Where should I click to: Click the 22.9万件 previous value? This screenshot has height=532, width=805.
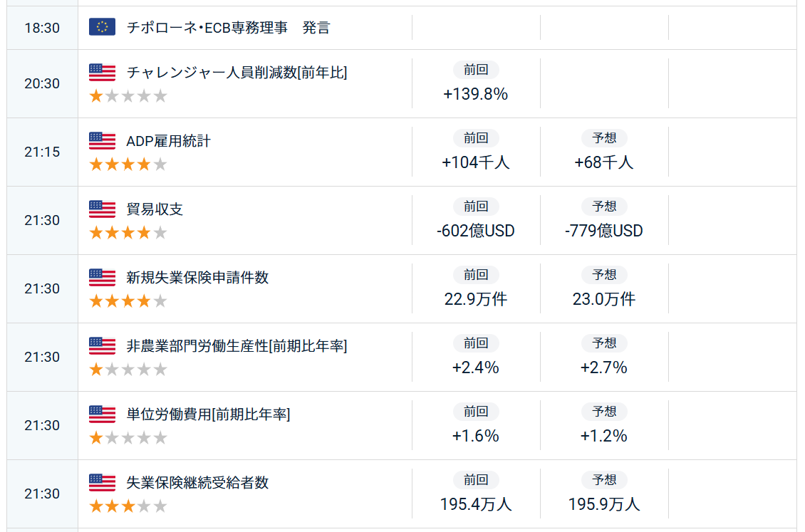point(476,299)
